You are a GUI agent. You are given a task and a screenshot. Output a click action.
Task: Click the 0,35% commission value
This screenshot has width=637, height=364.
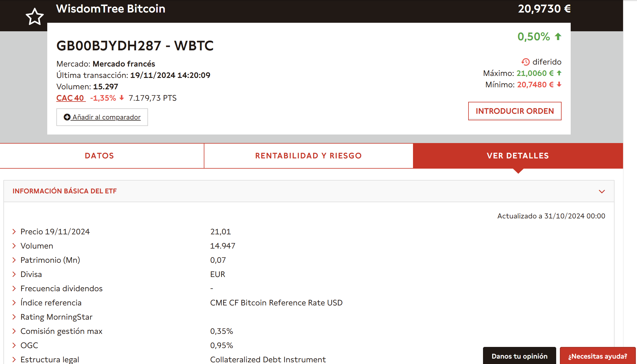[222, 331]
